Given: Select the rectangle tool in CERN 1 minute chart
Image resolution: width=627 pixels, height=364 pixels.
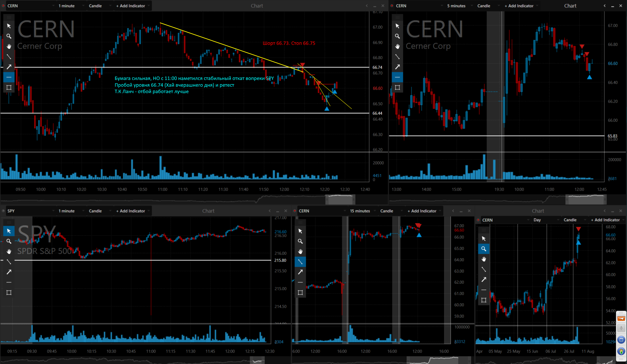Looking at the screenshot, I should pos(9,87).
